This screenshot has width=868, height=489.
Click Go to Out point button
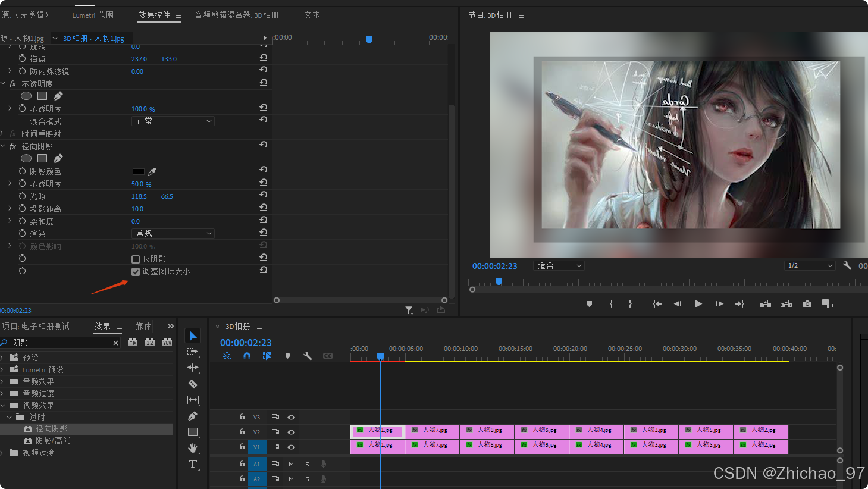[739, 303]
